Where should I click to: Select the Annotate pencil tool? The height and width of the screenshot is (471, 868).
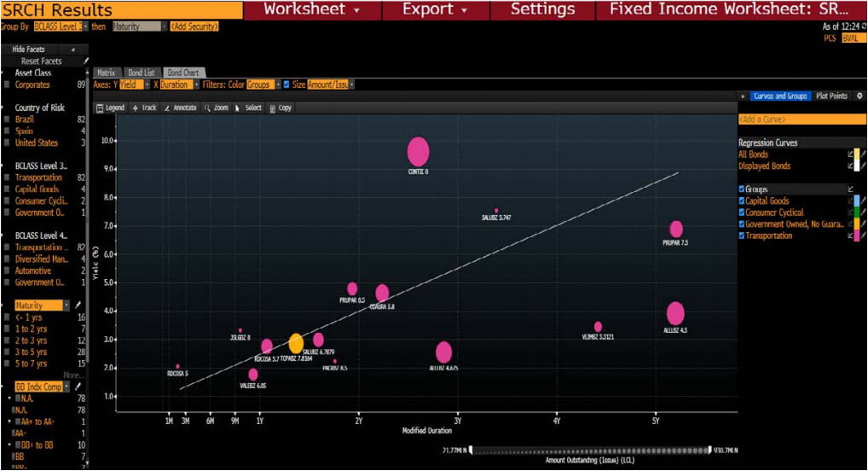click(x=166, y=108)
